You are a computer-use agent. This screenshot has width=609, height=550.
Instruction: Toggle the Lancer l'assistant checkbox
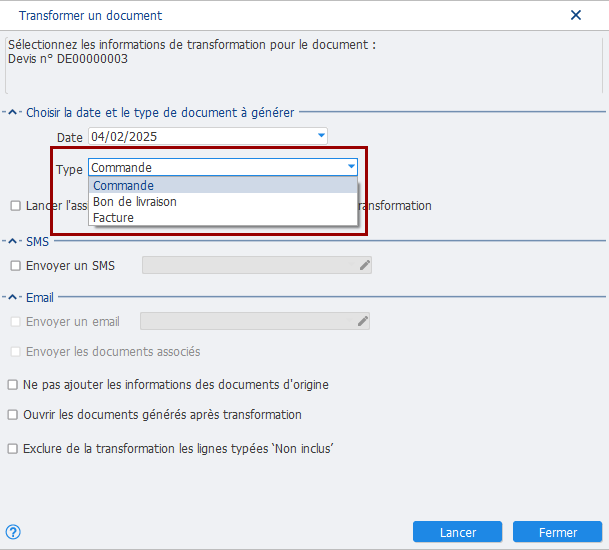15,205
